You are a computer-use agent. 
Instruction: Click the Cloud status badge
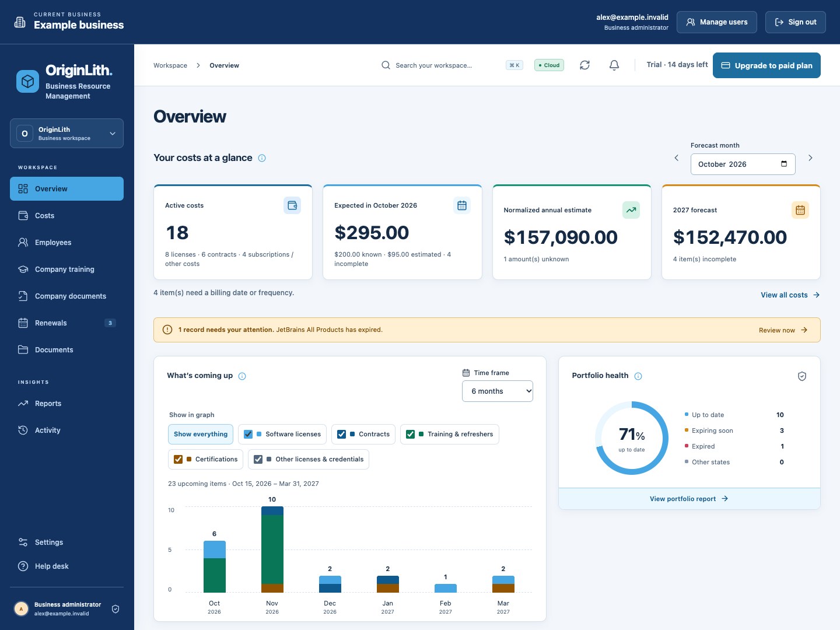pos(549,65)
